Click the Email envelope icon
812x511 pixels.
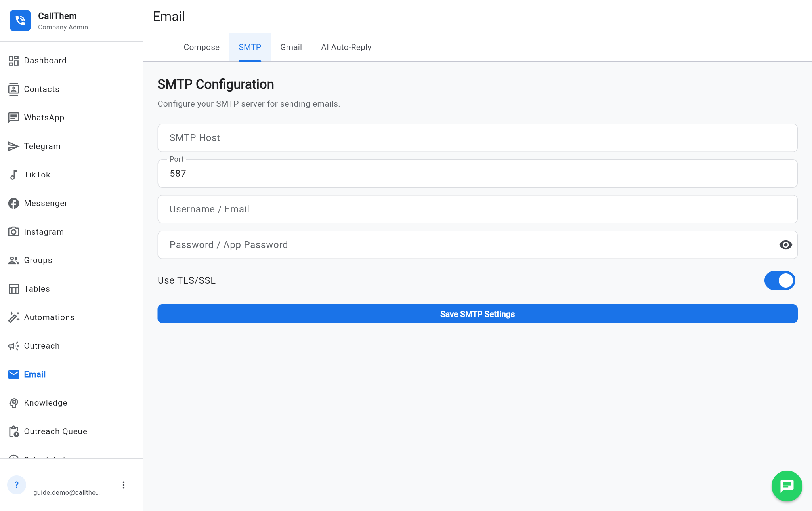pyautogui.click(x=13, y=374)
